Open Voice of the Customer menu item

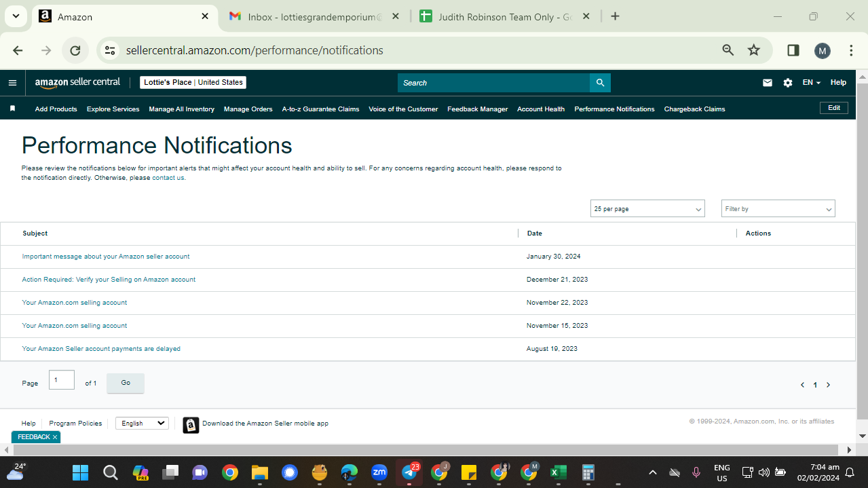(403, 109)
